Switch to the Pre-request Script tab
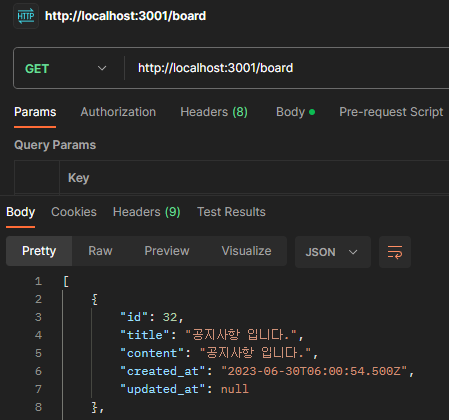Viewport: 449px width, 420px height. [x=391, y=112]
